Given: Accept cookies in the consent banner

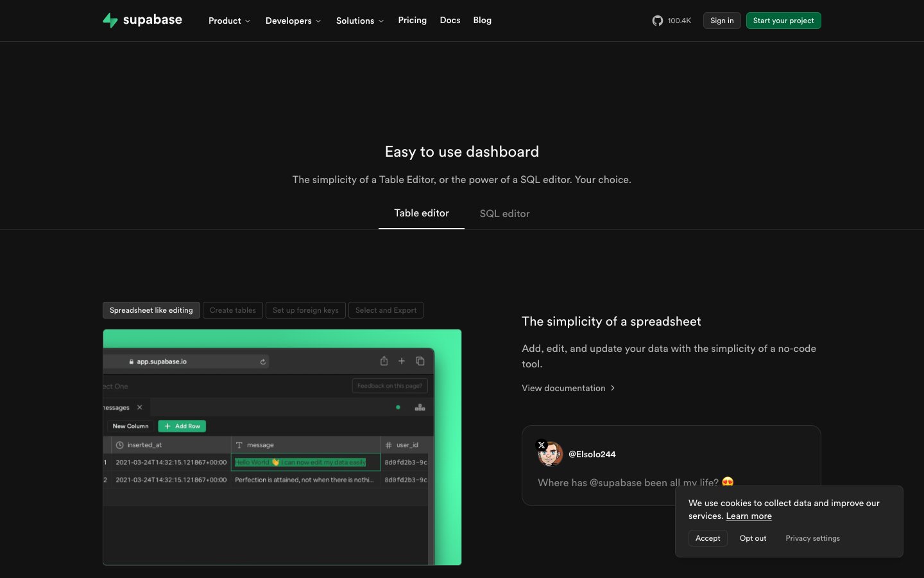Looking at the screenshot, I should pos(707,538).
